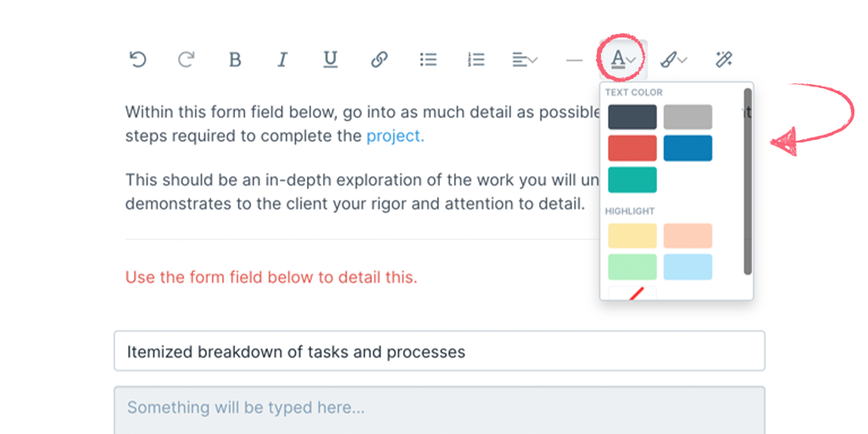Apply bulleted list formatting
Image resolution: width=868 pixels, height=434 pixels.
[x=428, y=59]
